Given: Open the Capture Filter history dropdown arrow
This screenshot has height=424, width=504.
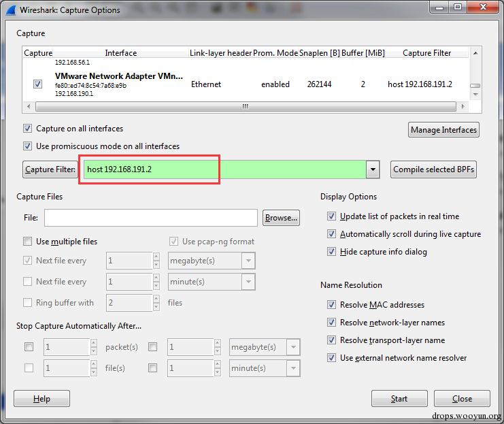Looking at the screenshot, I should (x=373, y=169).
